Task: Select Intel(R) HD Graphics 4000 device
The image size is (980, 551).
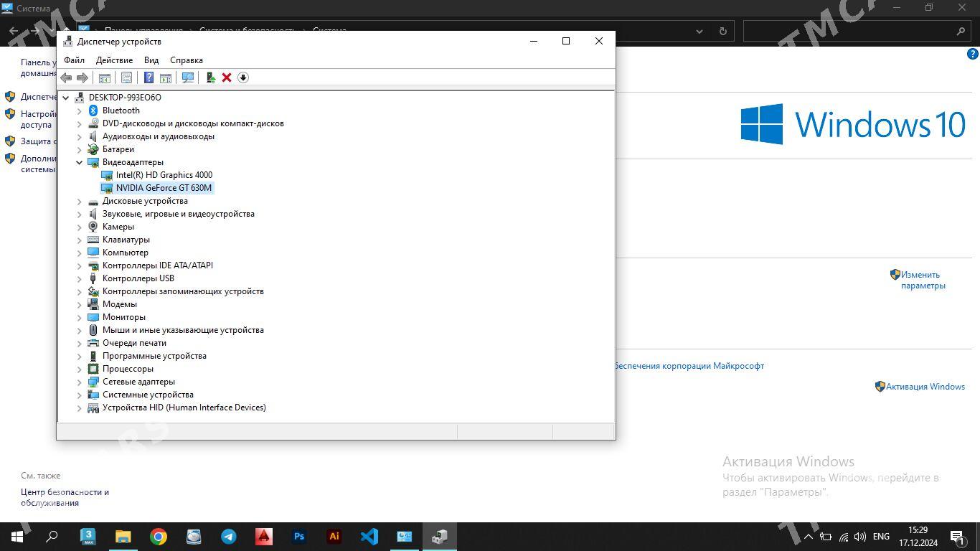Action: (164, 175)
